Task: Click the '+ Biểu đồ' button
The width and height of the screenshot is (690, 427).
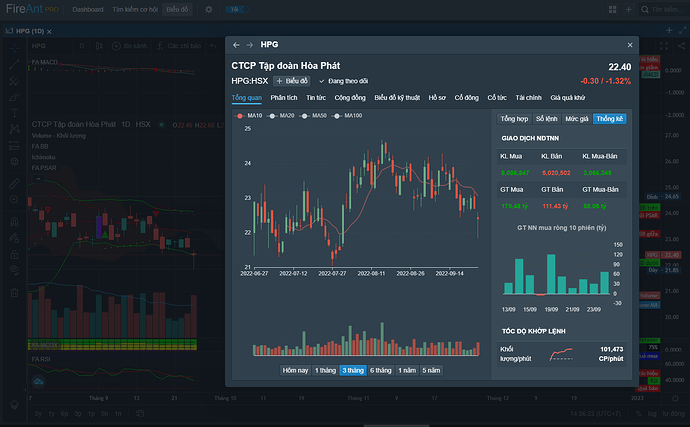Action: point(292,81)
